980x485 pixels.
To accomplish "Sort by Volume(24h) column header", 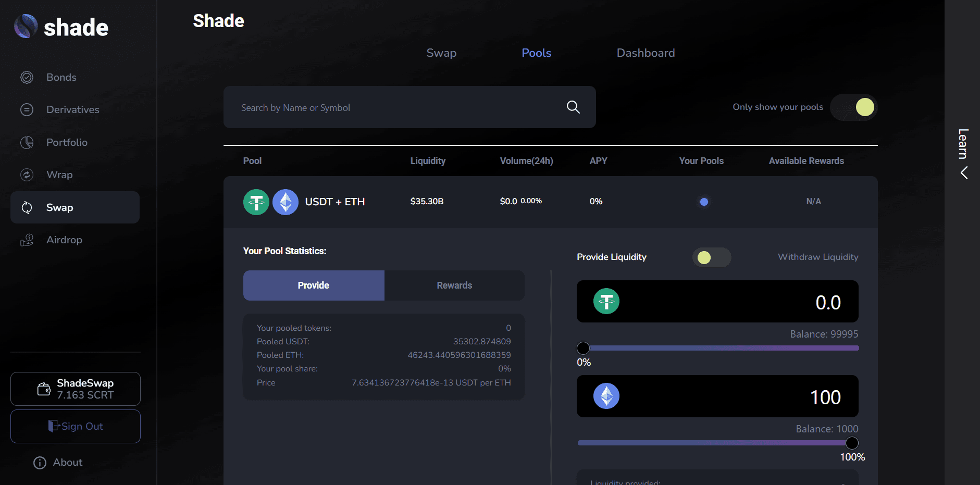I will click(x=526, y=161).
